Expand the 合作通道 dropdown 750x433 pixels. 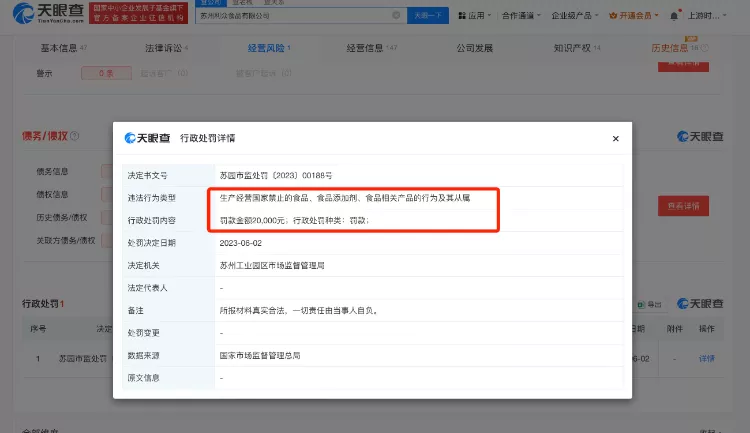(x=521, y=16)
